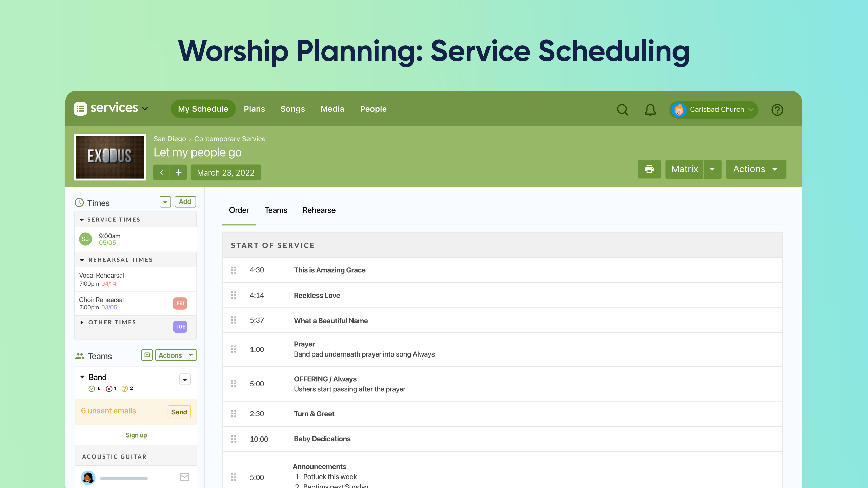This screenshot has width=868, height=488.
Task: Open the help question mark icon
Action: 777,109
